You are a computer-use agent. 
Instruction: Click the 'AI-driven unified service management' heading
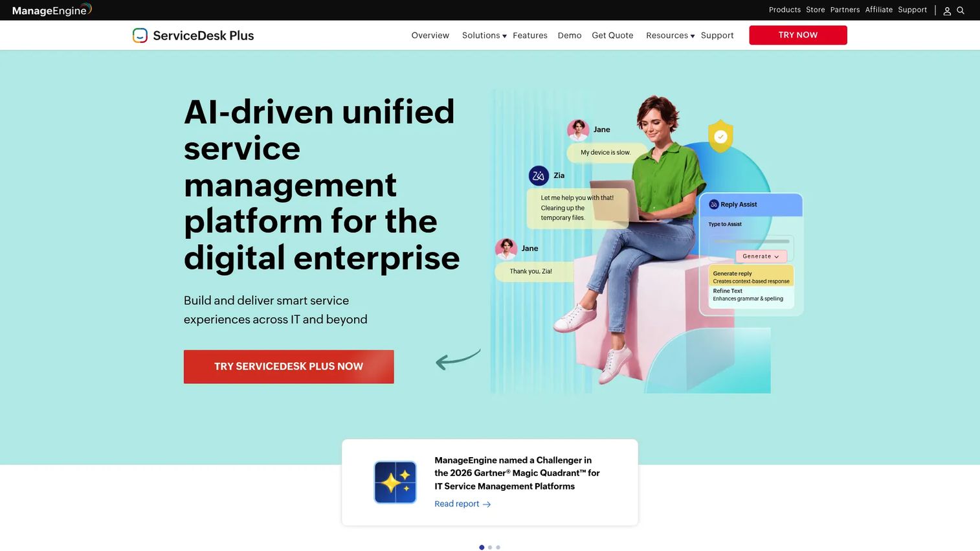(322, 185)
